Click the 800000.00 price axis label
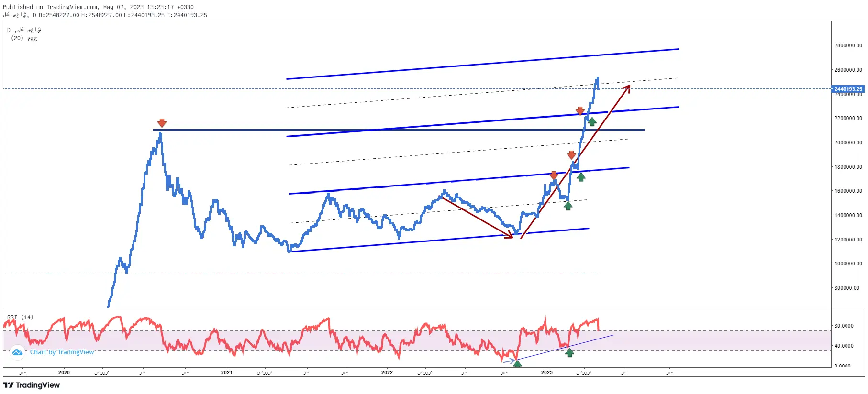Viewport: 868px width, 394px height. click(x=846, y=288)
